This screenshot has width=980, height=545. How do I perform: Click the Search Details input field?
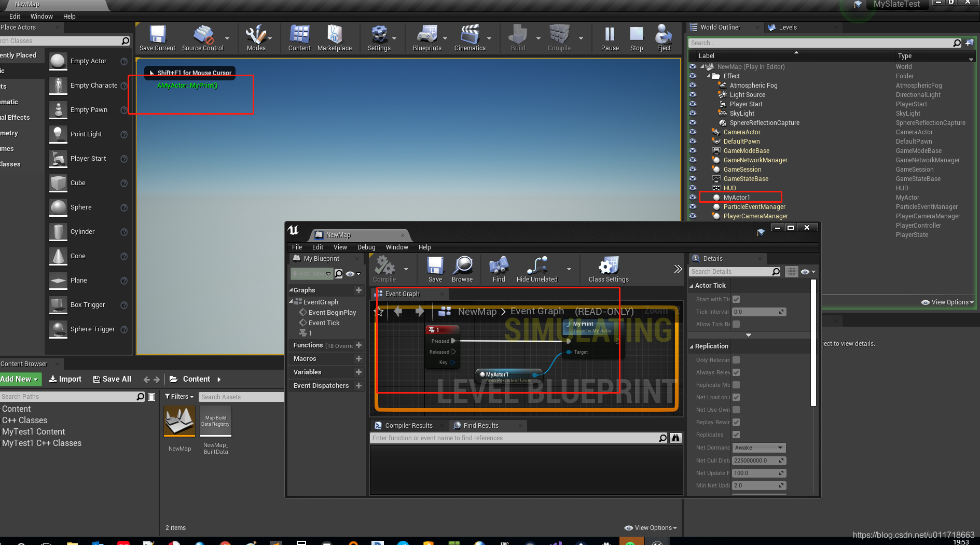(735, 272)
